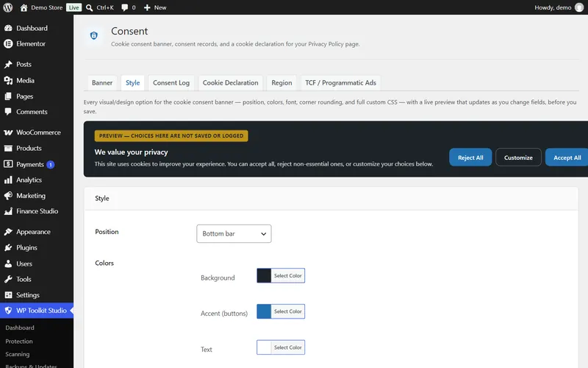The image size is (588, 368).
Task: Click the Settings icon in sidebar
Action: point(8,295)
